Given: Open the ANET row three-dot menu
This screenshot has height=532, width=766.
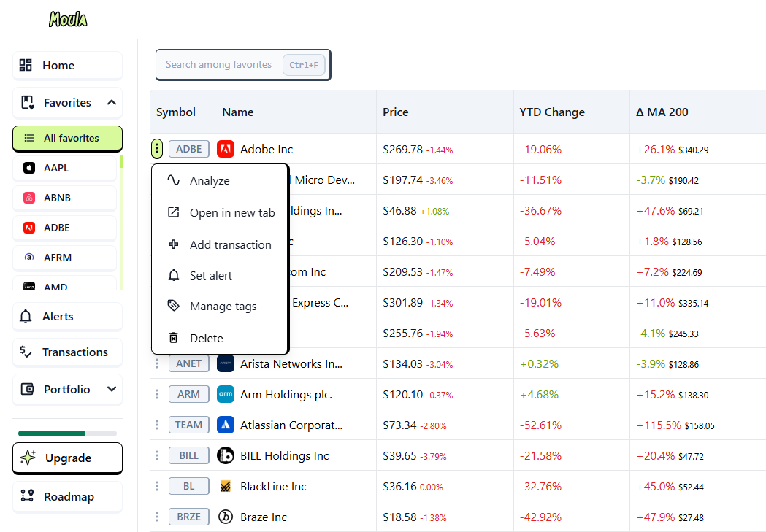Looking at the screenshot, I should click(157, 363).
